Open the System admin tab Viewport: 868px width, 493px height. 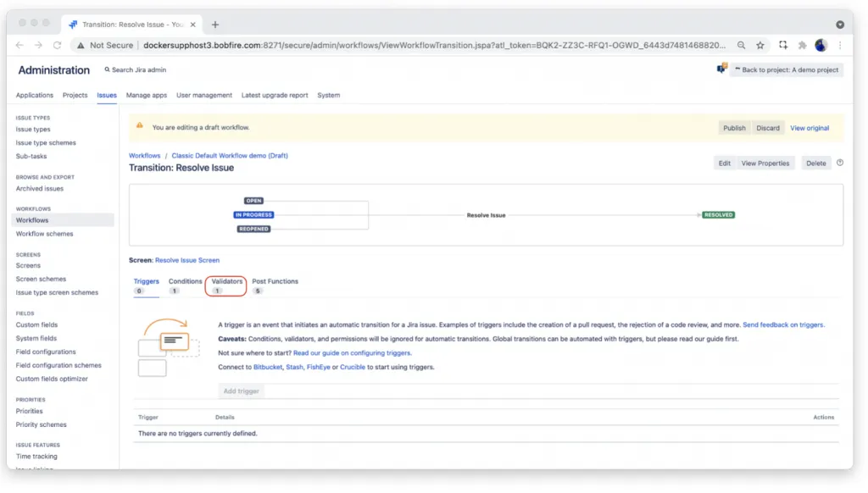tap(328, 95)
